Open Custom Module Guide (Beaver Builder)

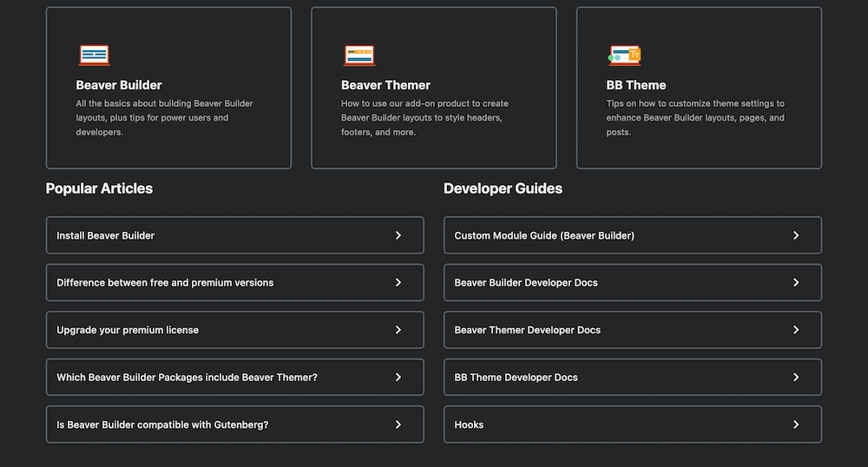tap(633, 235)
